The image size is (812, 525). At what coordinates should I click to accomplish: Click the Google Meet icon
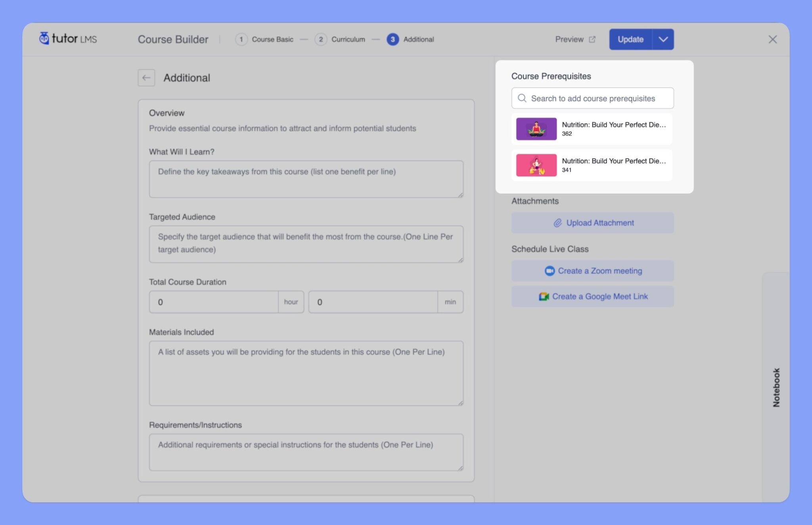pos(543,296)
